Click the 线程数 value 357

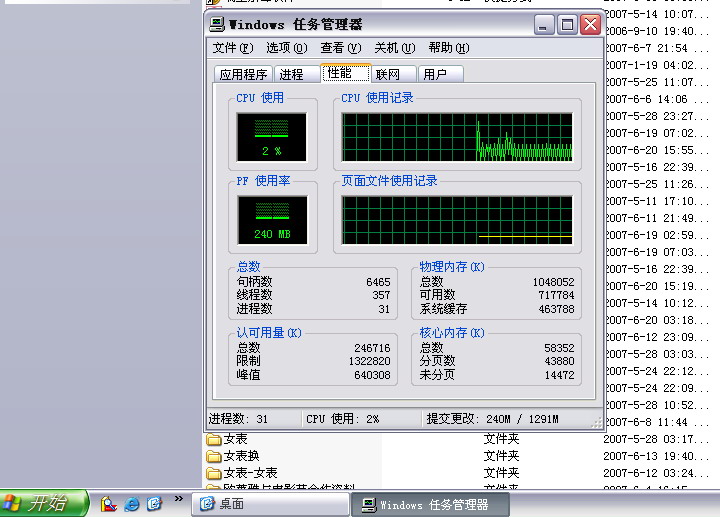pyautogui.click(x=381, y=295)
